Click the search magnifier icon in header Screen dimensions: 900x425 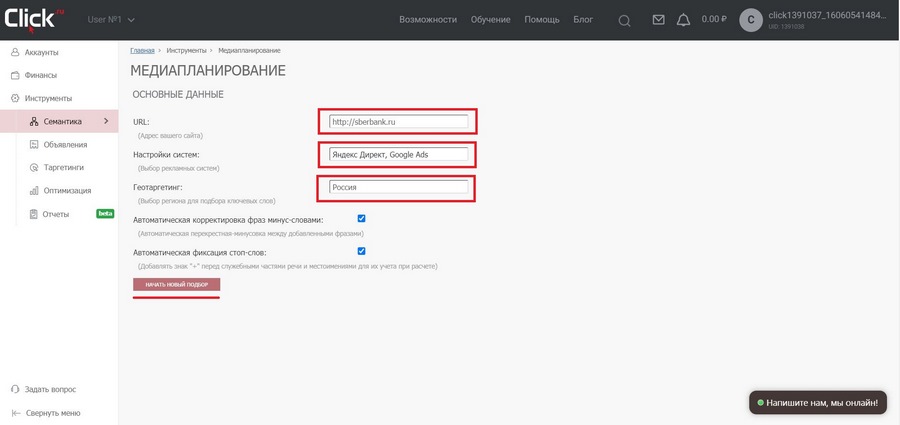624,20
